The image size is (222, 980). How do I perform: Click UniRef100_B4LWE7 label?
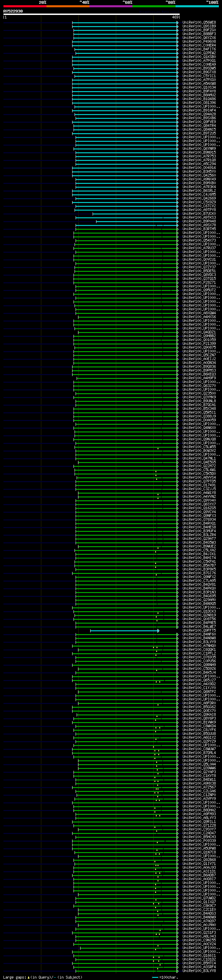[x=199, y=626]
